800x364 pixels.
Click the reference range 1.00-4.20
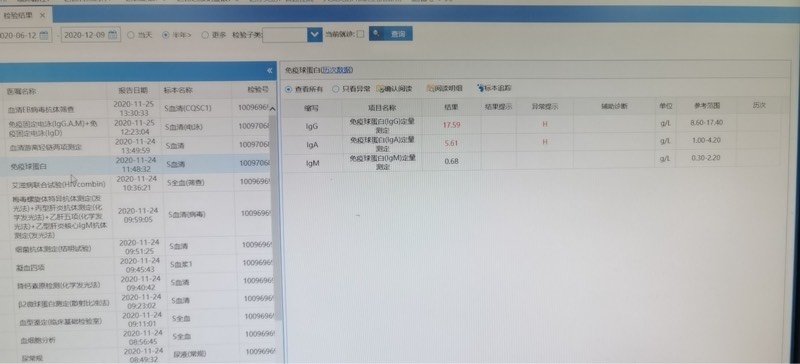pyautogui.click(x=706, y=140)
